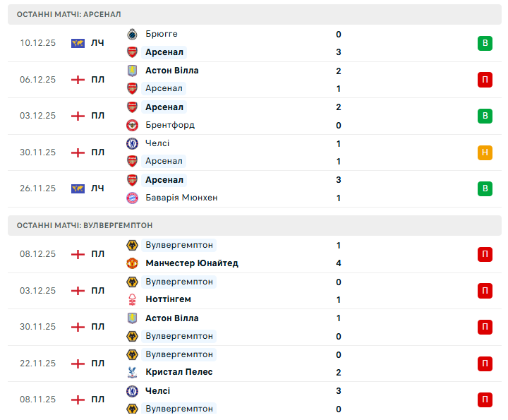Click the Club Brugge crest icon

pyautogui.click(x=132, y=34)
